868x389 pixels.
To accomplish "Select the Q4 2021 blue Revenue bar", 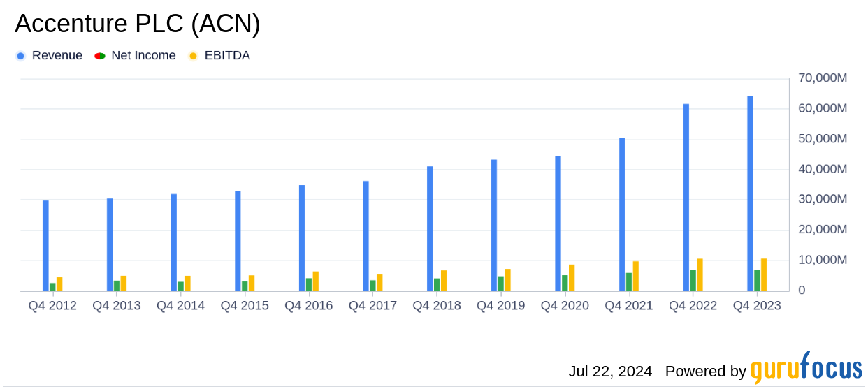I will click(x=622, y=214).
